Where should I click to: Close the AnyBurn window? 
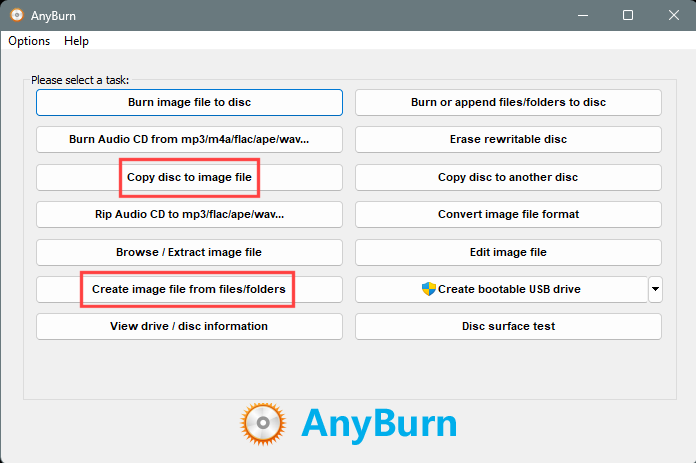click(673, 16)
